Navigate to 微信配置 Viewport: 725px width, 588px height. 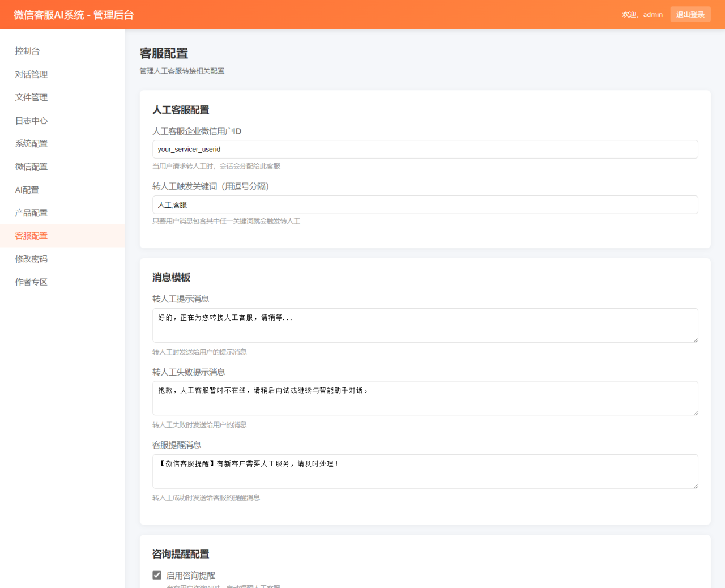pos(31,166)
